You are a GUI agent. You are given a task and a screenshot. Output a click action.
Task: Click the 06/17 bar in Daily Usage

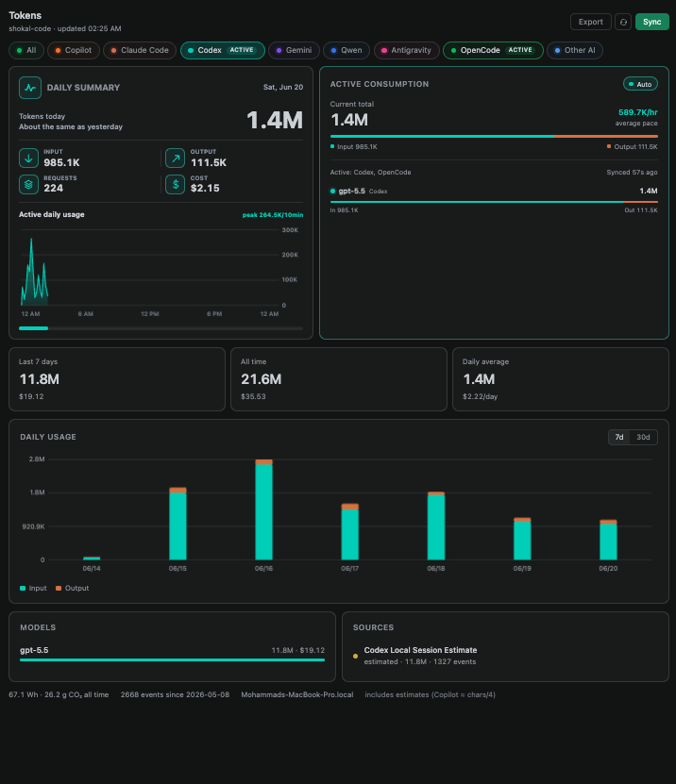(350, 532)
